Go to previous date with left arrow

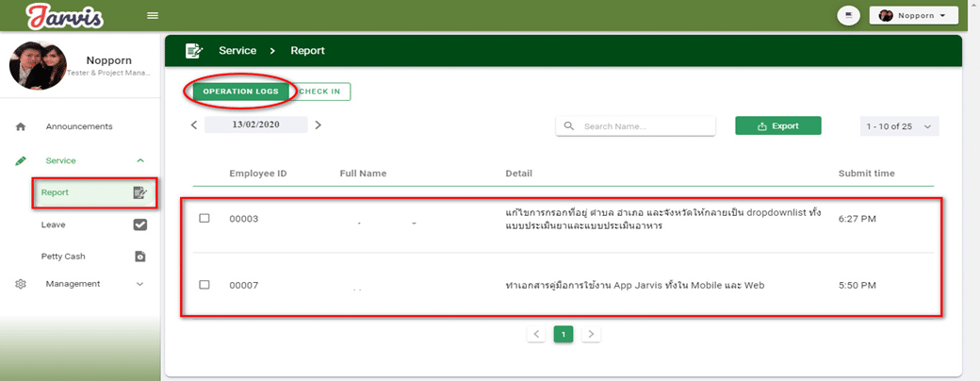click(x=194, y=124)
